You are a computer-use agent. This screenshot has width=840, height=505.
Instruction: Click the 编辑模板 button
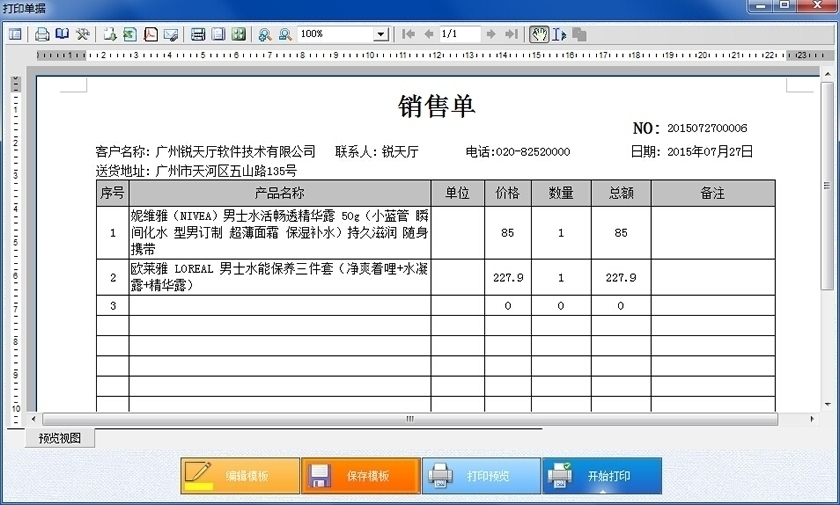240,476
